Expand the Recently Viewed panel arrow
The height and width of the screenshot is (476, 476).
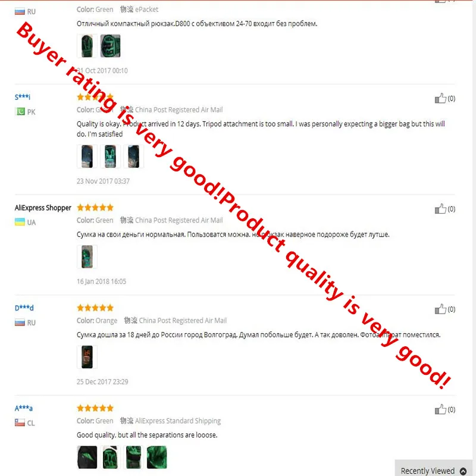(464, 471)
